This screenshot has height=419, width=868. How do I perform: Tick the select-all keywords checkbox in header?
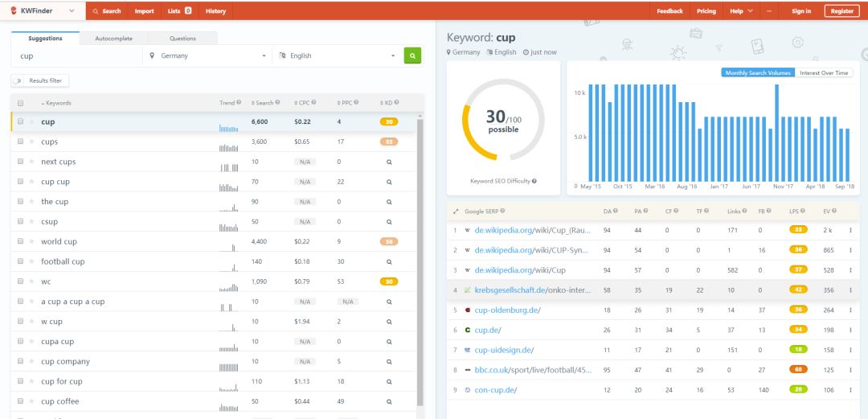tap(21, 103)
